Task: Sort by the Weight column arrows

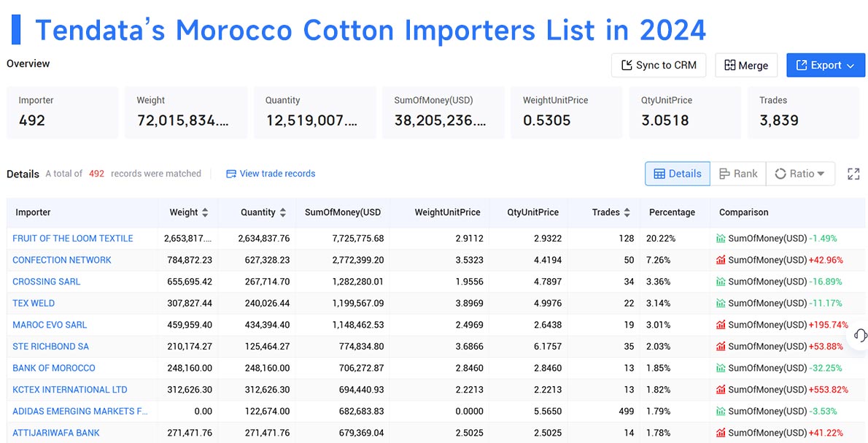Action: 205,212
